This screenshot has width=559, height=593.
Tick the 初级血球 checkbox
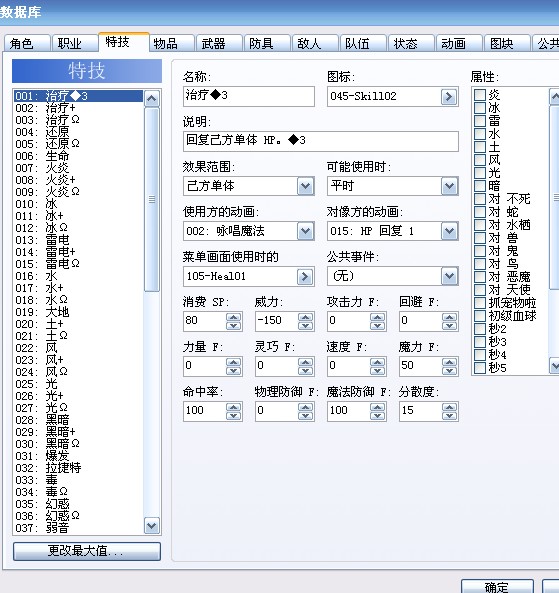(x=480, y=315)
